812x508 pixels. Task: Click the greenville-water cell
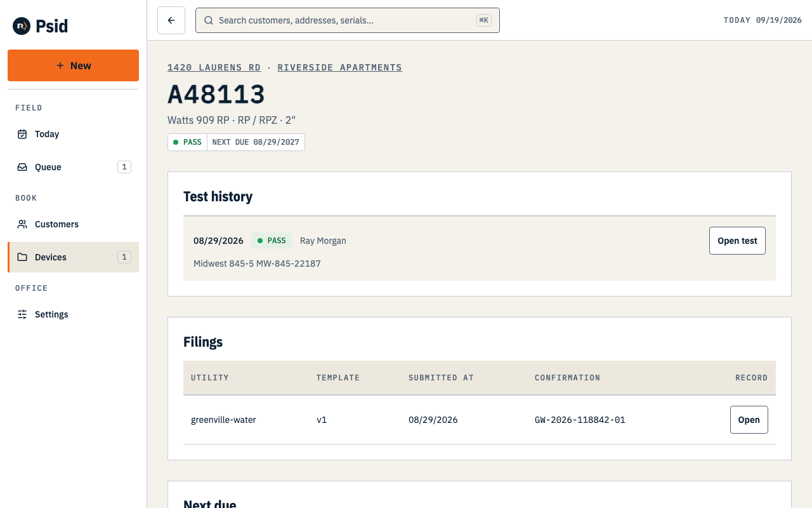point(223,420)
